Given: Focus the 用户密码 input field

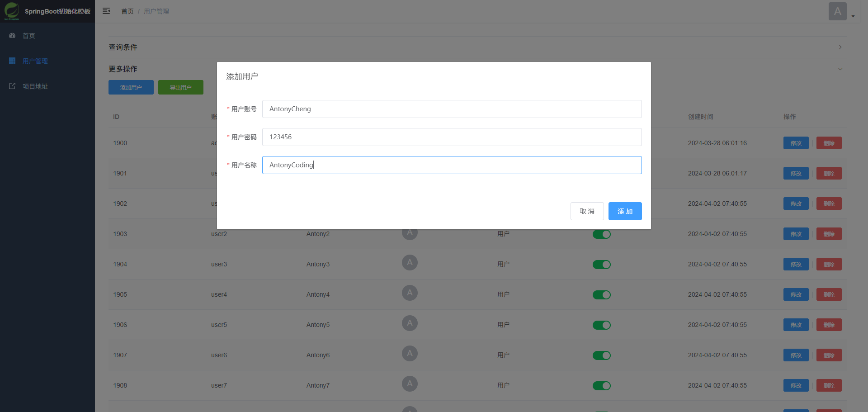Looking at the screenshot, I should click(452, 137).
